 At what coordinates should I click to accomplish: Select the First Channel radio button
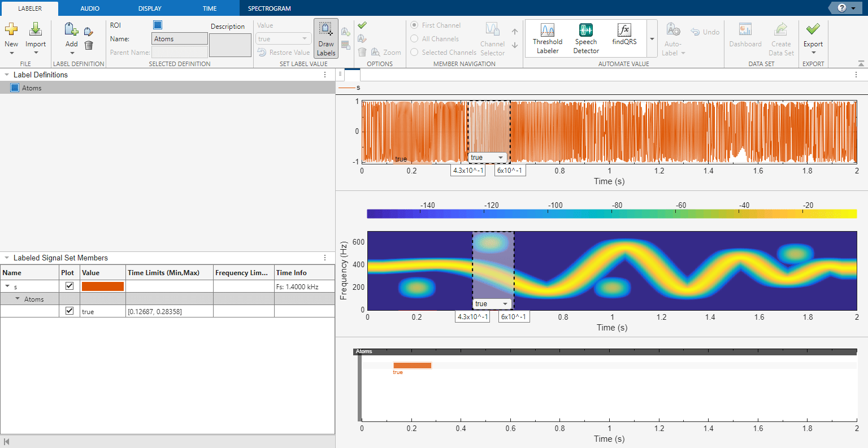coord(414,25)
